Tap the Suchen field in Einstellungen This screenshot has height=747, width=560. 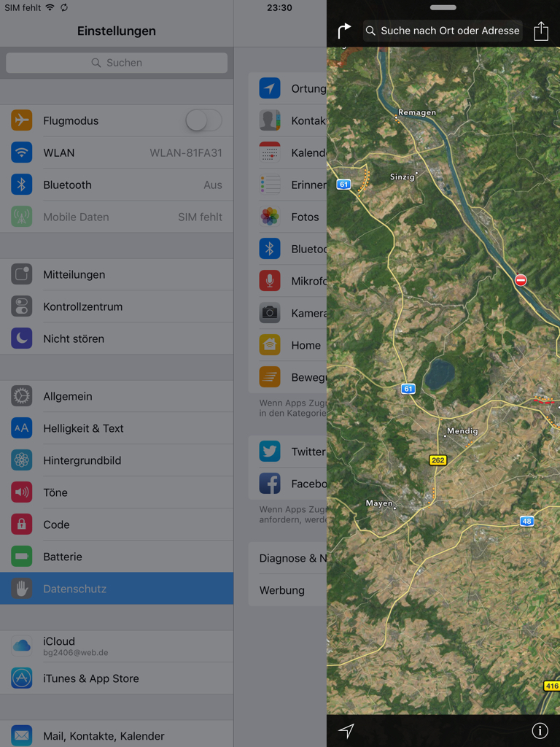(x=117, y=63)
